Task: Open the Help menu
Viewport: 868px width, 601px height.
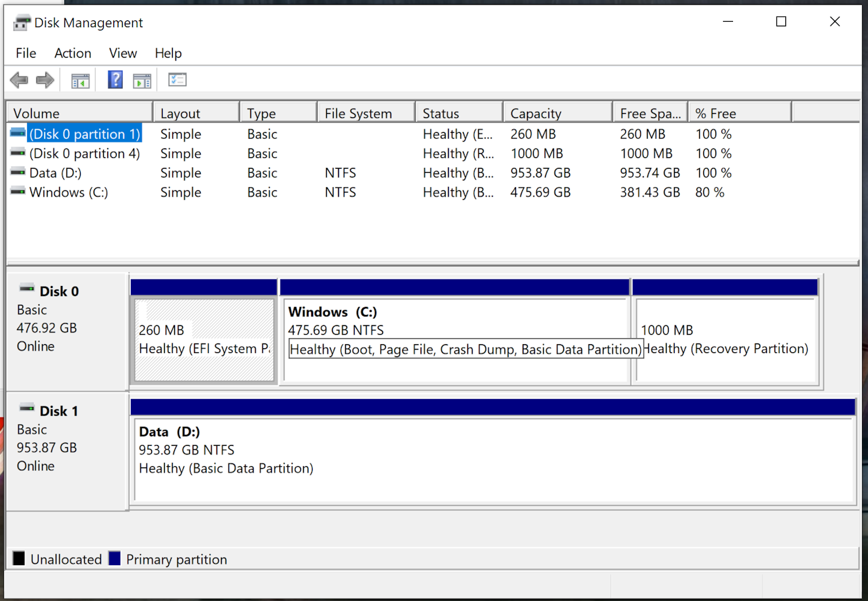Action: (x=168, y=53)
